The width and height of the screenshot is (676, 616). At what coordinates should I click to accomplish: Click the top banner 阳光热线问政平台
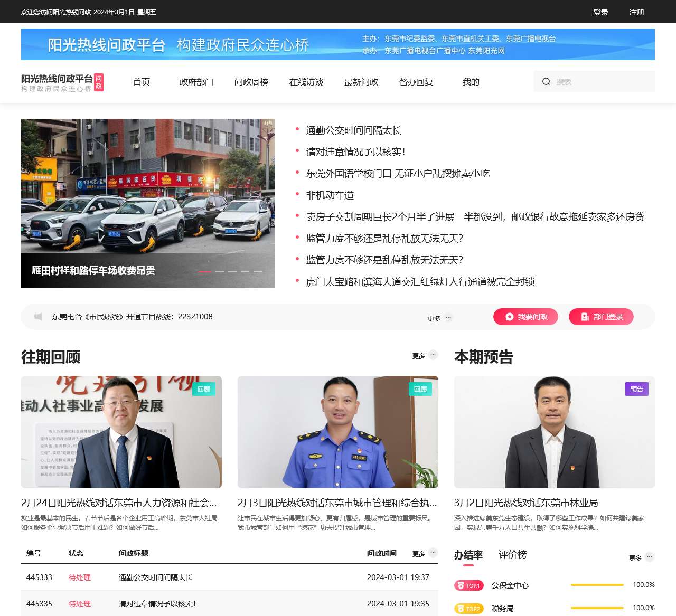[x=338, y=44]
